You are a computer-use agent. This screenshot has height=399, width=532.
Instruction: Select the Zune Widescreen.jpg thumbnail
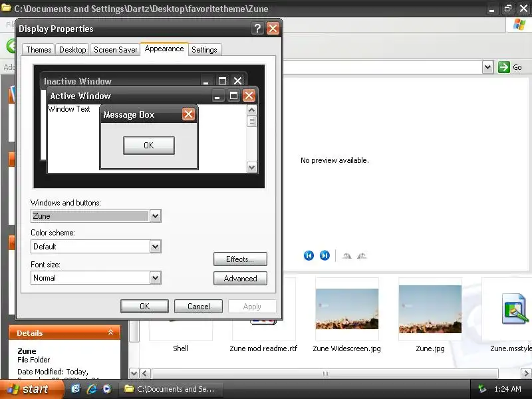click(346, 309)
